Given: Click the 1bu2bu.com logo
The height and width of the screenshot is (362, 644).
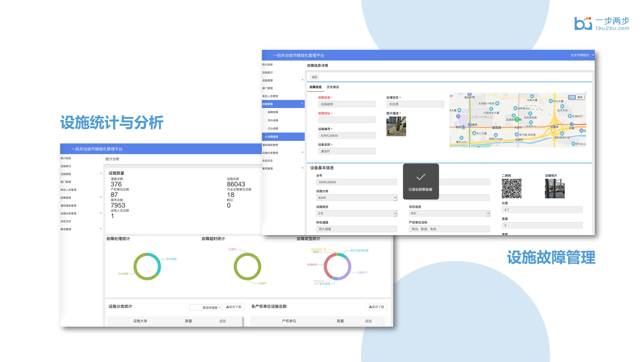Looking at the screenshot, I should click(601, 24).
